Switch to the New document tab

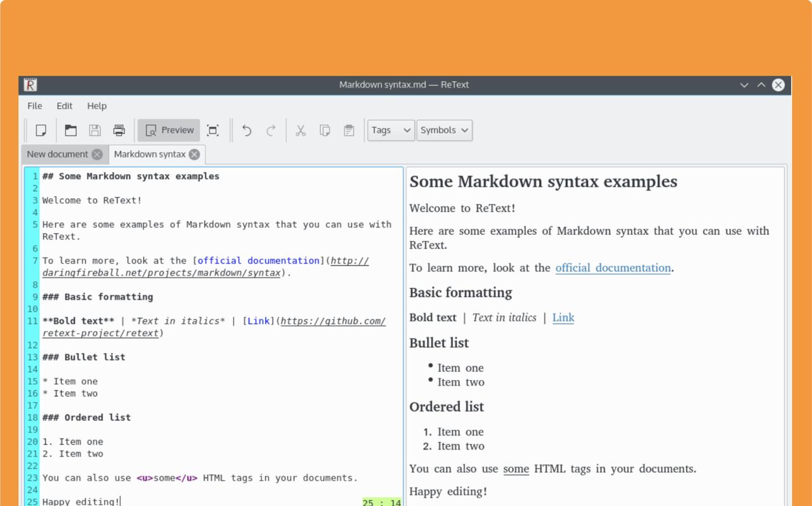pos(57,154)
